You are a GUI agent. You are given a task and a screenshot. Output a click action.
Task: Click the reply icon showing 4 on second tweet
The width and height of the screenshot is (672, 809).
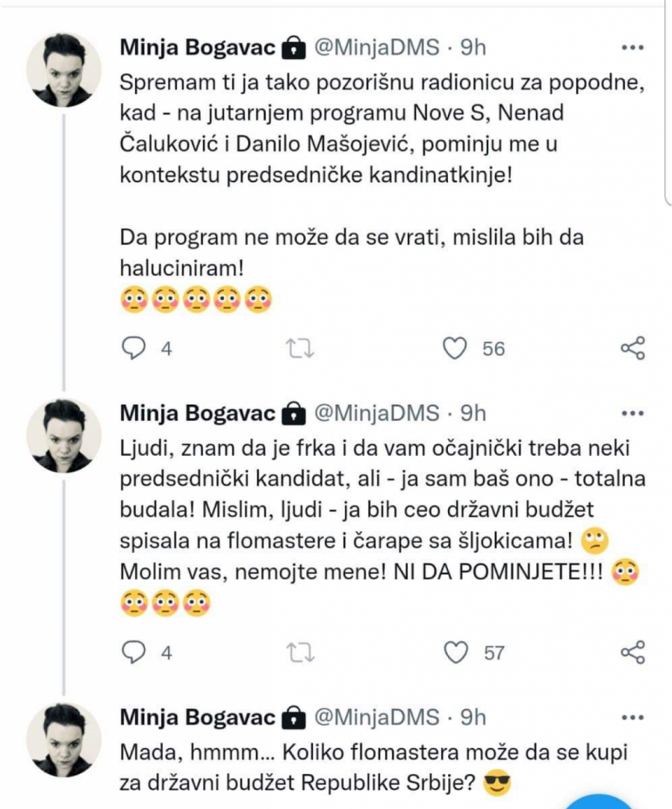135,652
